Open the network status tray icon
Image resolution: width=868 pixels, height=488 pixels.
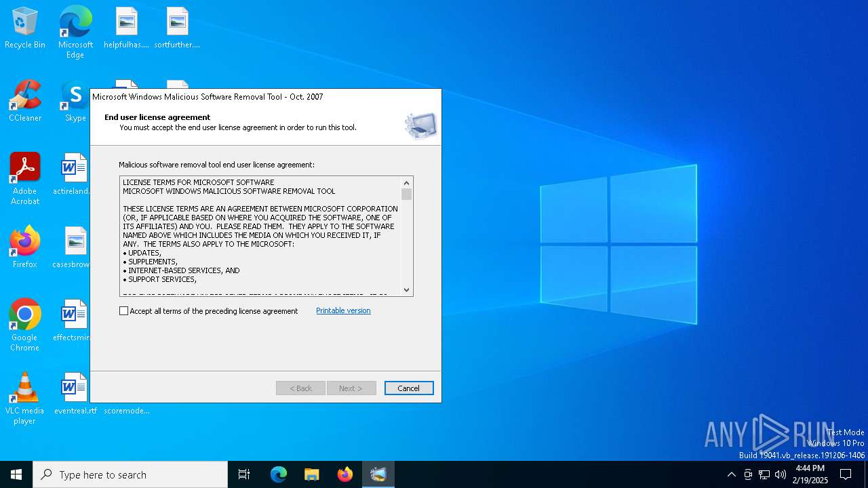(x=764, y=474)
